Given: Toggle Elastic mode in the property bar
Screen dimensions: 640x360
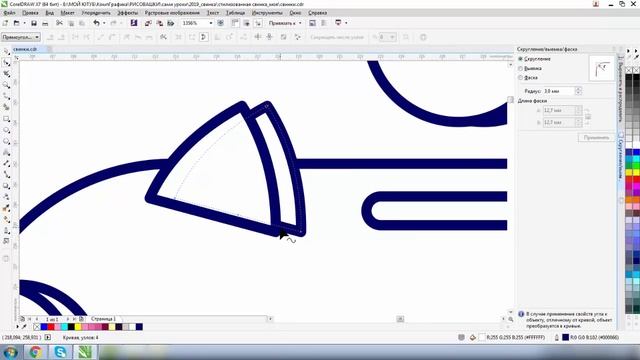Looking at the screenshot, I should click(283, 37).
